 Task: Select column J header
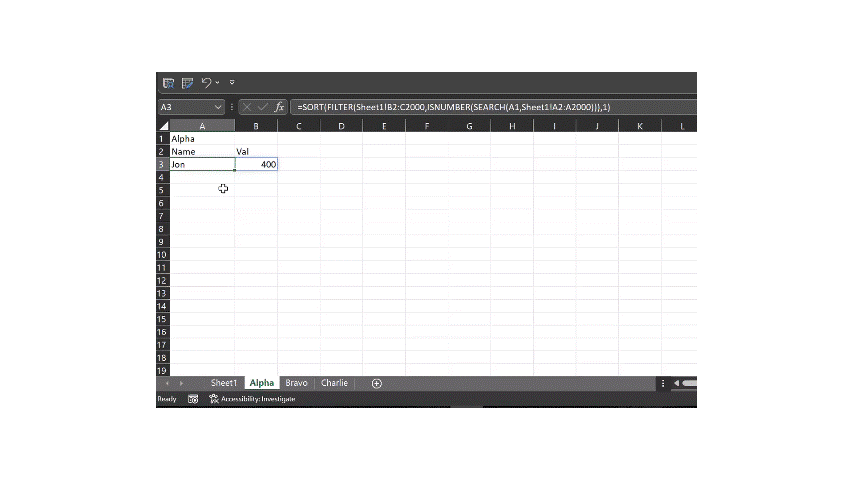point(597,126)
